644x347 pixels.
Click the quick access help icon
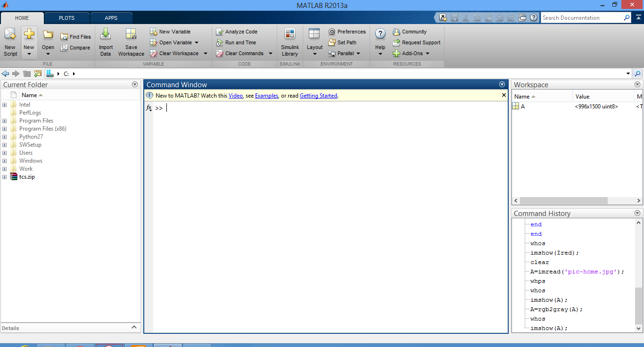click(x=534, y=18)
